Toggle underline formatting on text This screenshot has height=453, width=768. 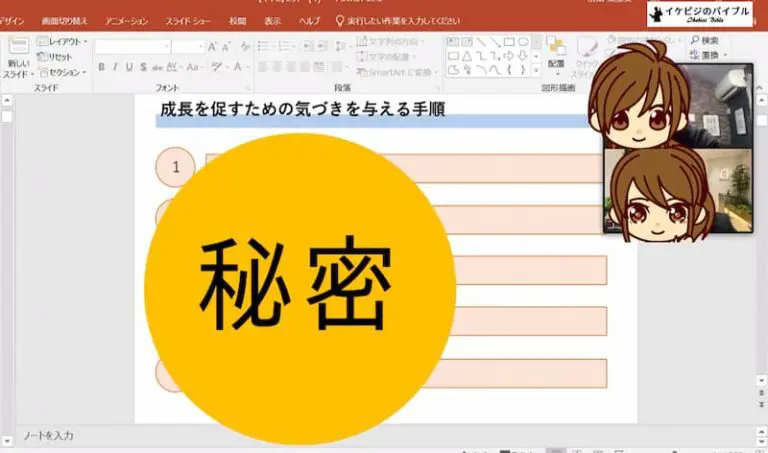coord(129,67)
